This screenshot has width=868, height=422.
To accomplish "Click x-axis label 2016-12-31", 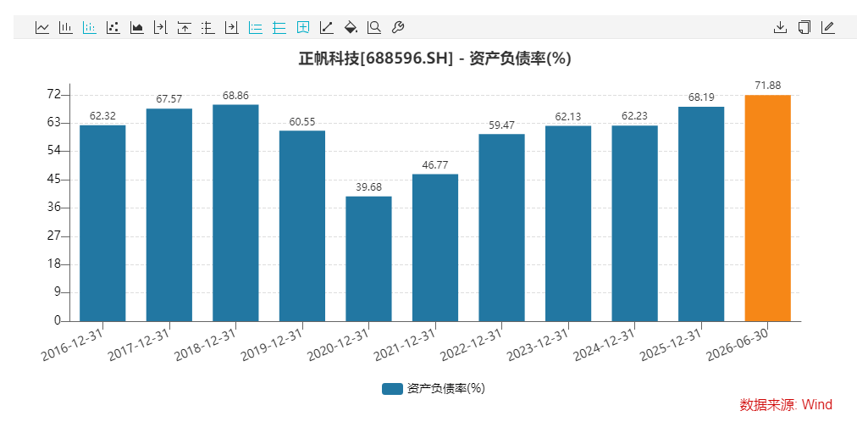I will click(x=73, y=347).
